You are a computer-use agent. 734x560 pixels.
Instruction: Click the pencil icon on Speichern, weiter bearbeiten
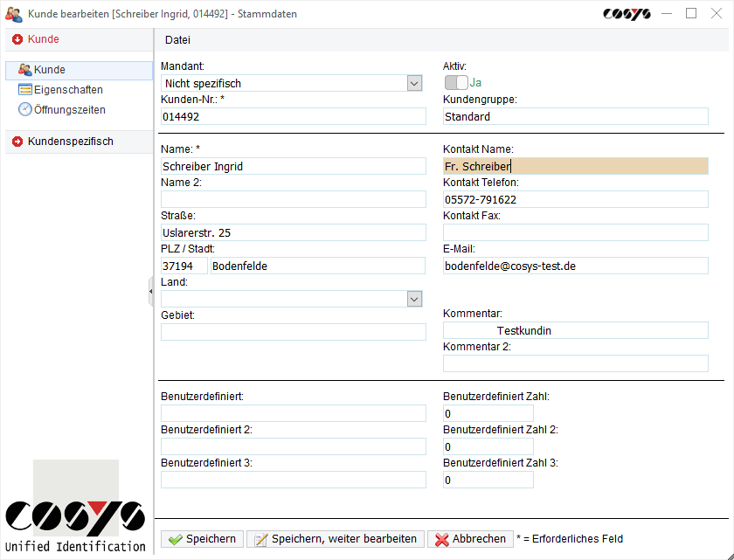pyautogui.click(x=260, y=538)
